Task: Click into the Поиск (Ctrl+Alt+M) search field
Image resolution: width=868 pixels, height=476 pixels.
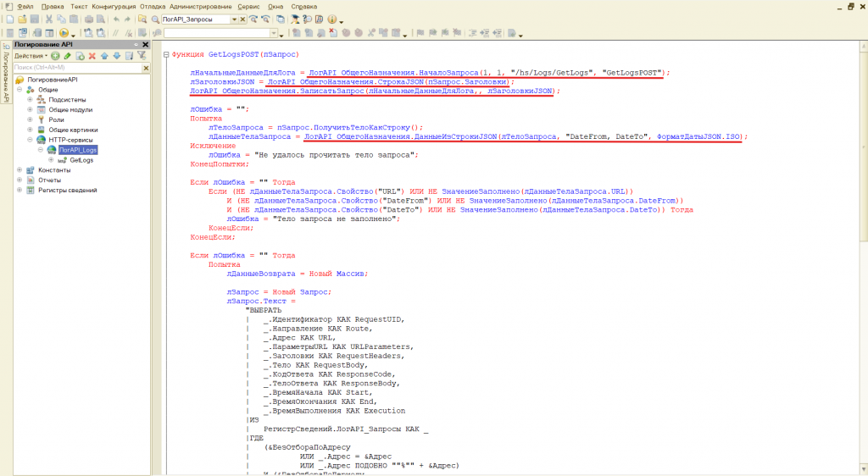Action: pyautogui.click(x=77, y=68)
